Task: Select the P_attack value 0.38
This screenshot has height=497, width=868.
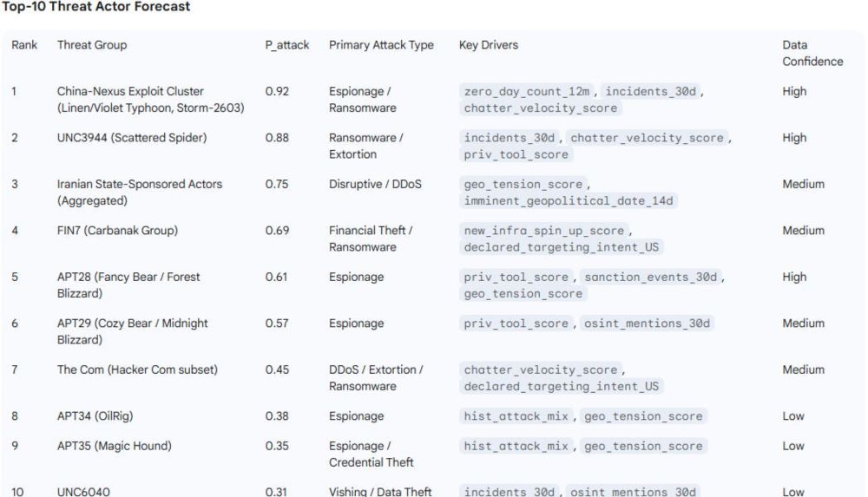Action: click(x=277, y=416)
